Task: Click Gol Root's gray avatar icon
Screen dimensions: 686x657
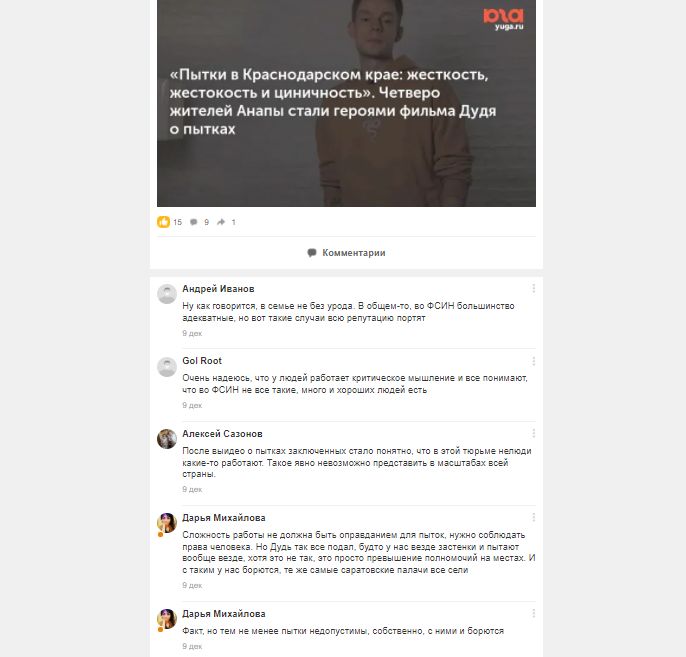Action: pos(167,367)
